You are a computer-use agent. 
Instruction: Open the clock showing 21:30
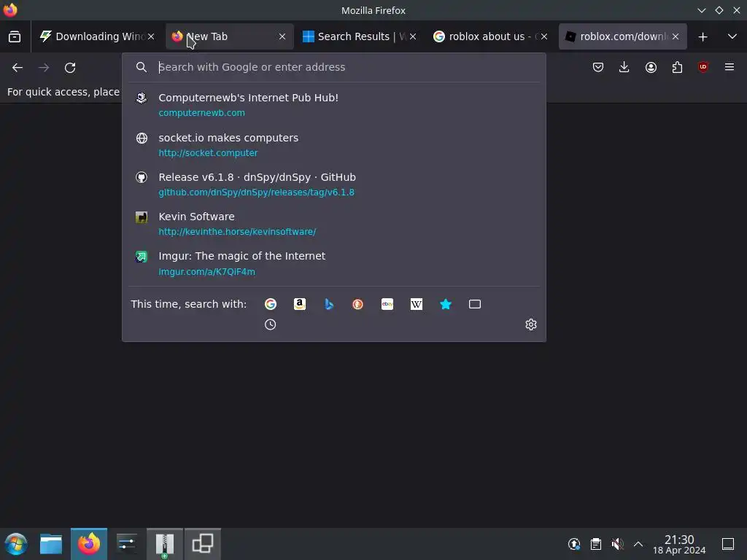click(x=679, y=544)
